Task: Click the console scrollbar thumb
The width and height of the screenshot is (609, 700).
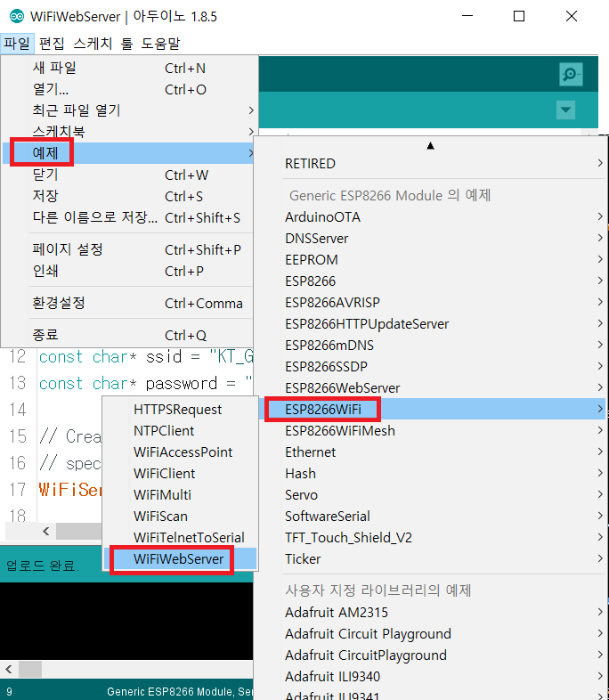Action: pos(30,669)
